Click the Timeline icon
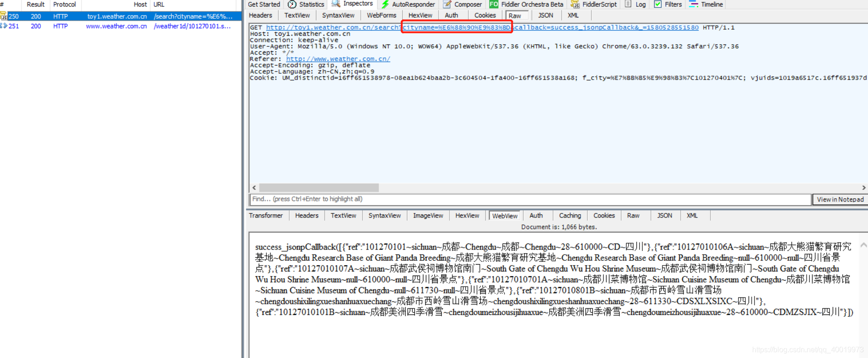The height and width of the screenshot is (358, 868). pos(694,4)
